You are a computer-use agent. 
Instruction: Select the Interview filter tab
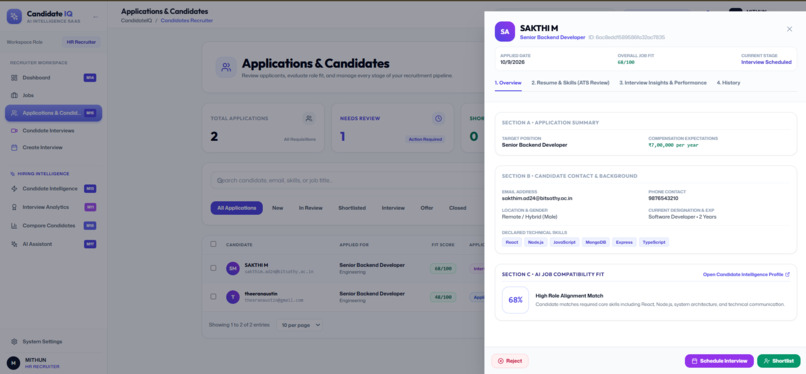point(393,208)
